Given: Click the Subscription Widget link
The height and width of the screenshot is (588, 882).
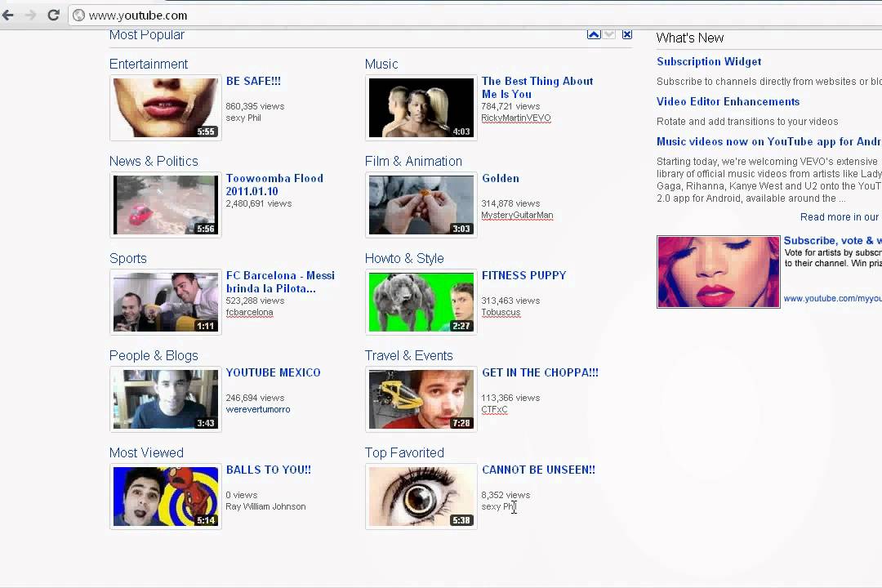Looking at the screenshot, I should click(709, 62).
